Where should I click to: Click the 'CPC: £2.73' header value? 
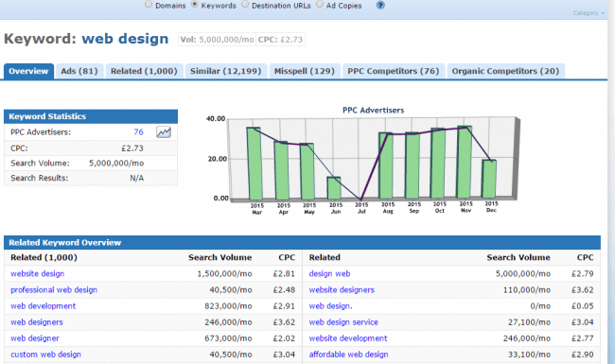click(280, 40)
